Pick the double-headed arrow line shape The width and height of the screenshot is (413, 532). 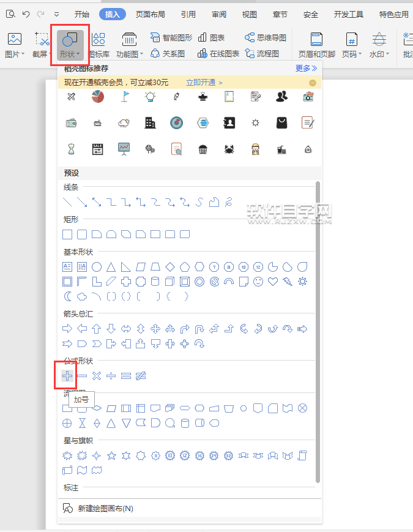tap(97, 202)
